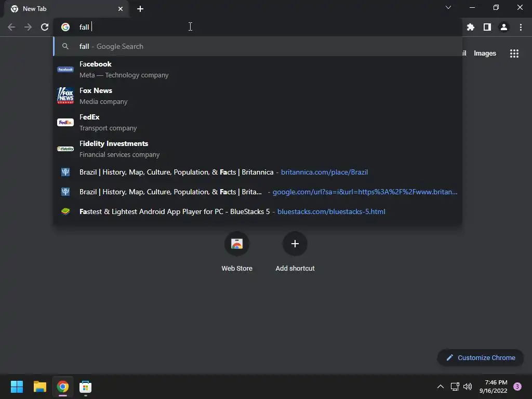
Task: Open Microsoft Store from the taskbar
Action: (x=86, y=387)
